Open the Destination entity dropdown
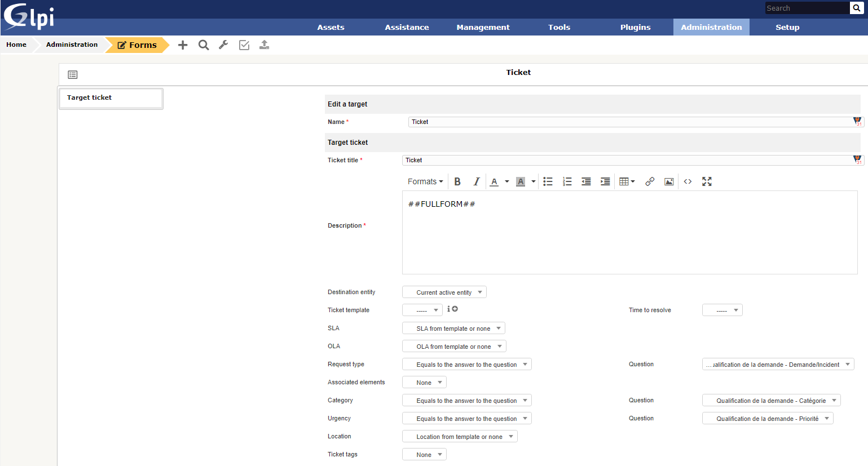 [444, 292]
